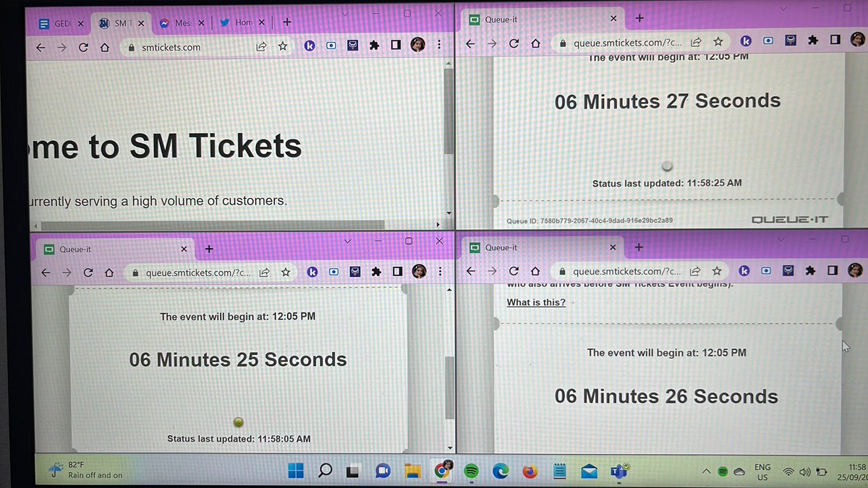Open new tab in 06 Minutes 25 Seconds window
This screenshot has height=488, width=868.
(x=209, y=249)
